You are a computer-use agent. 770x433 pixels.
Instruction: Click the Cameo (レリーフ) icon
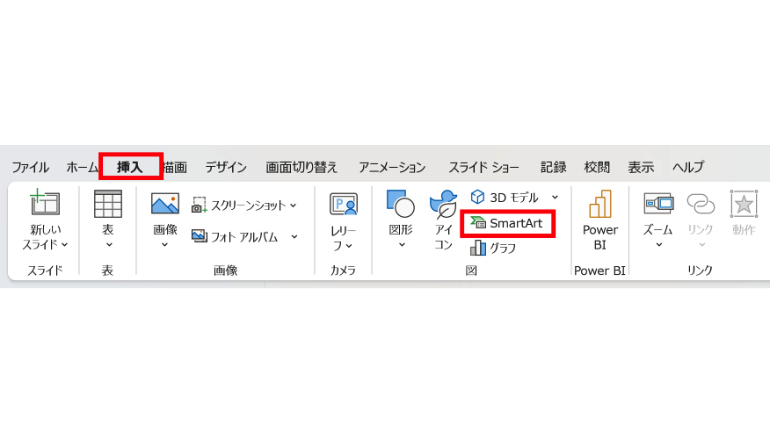343,204
